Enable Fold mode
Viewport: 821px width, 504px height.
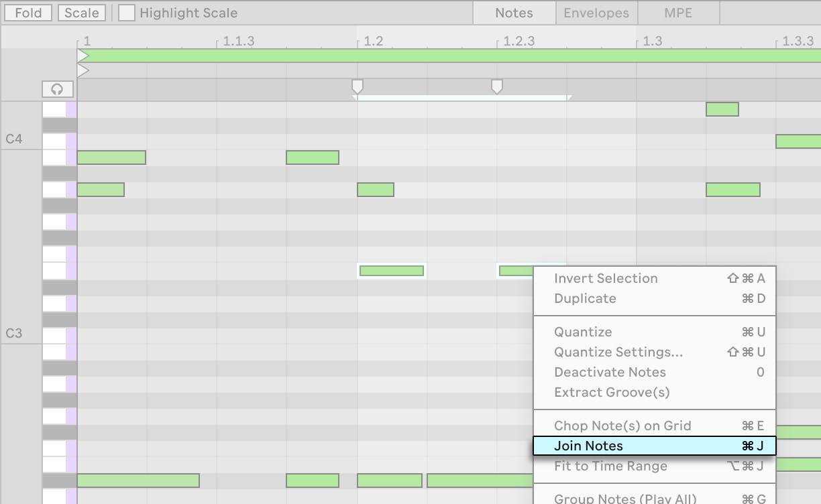[x=28, y=12]
